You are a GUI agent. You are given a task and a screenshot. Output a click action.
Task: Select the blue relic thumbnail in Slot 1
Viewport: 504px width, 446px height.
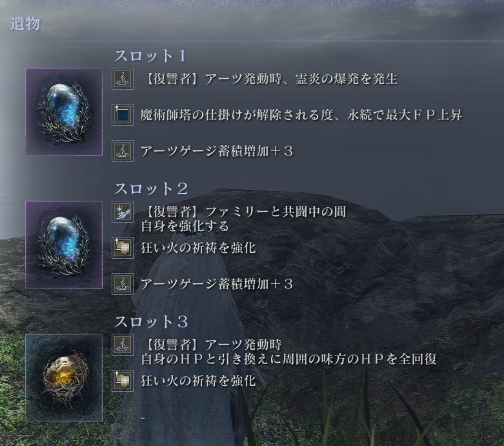64,112
